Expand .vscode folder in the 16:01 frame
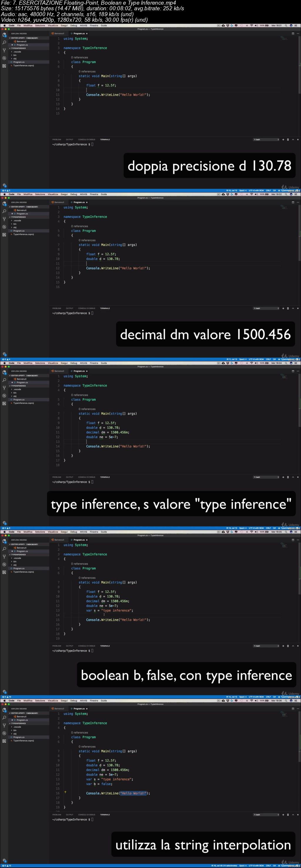The height and width of the screenshot is (868, 301). click(17, 52)
